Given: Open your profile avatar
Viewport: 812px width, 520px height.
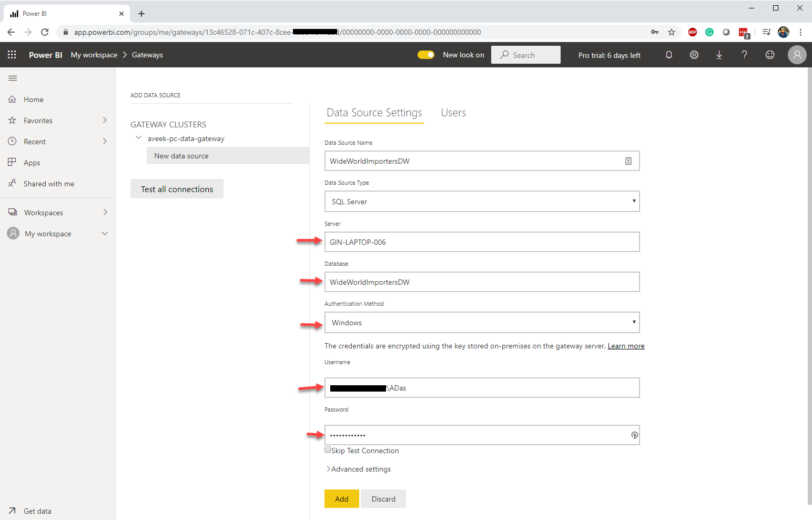Looking at the screenshot, I should click(797, 55).
